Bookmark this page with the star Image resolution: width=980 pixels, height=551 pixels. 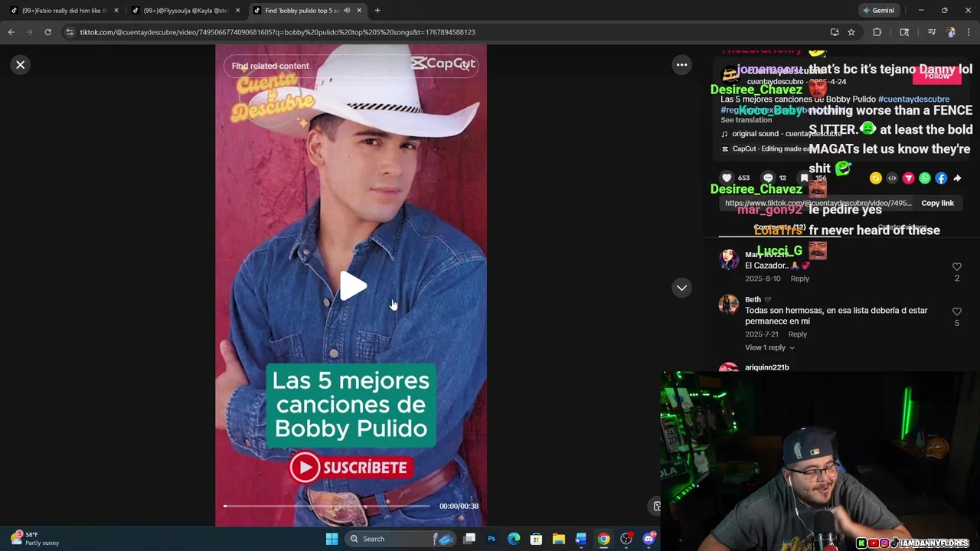coord(851,32)
